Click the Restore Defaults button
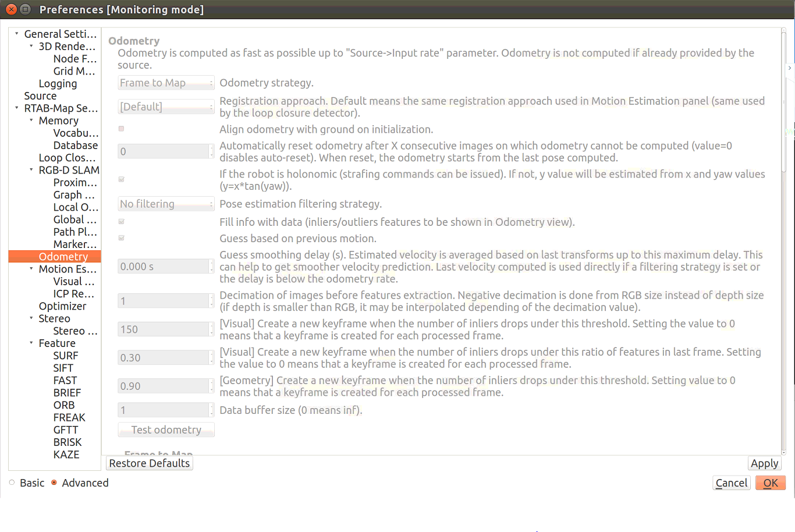The image size is (795, 532). [x=150, y=463]
